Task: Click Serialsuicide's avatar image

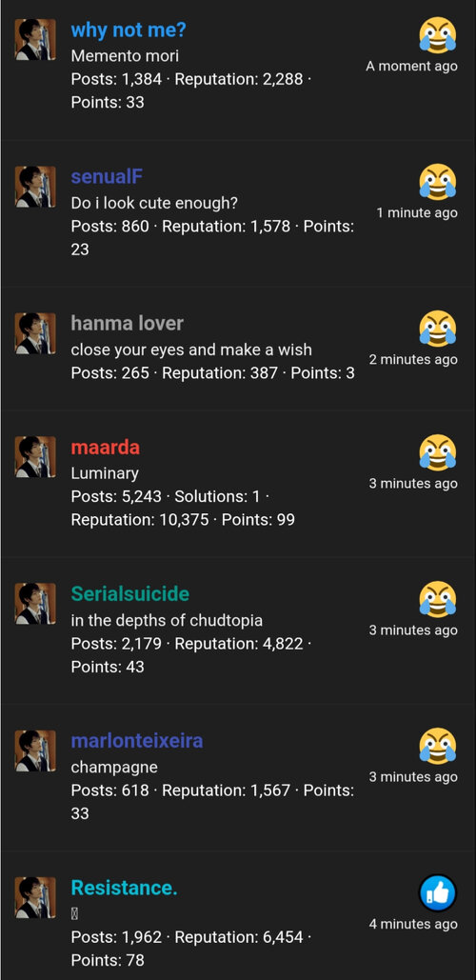Action: [x=35, y=604]
